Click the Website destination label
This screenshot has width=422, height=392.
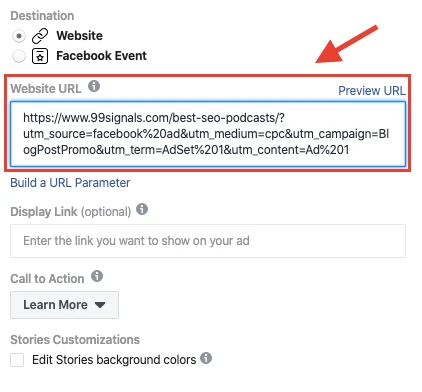79,36
